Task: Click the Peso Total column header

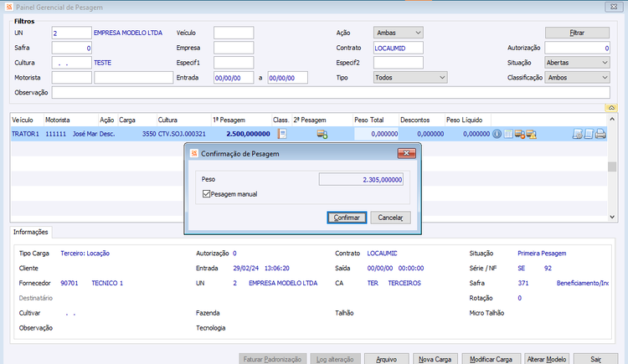Action: [x=376, y=120]
